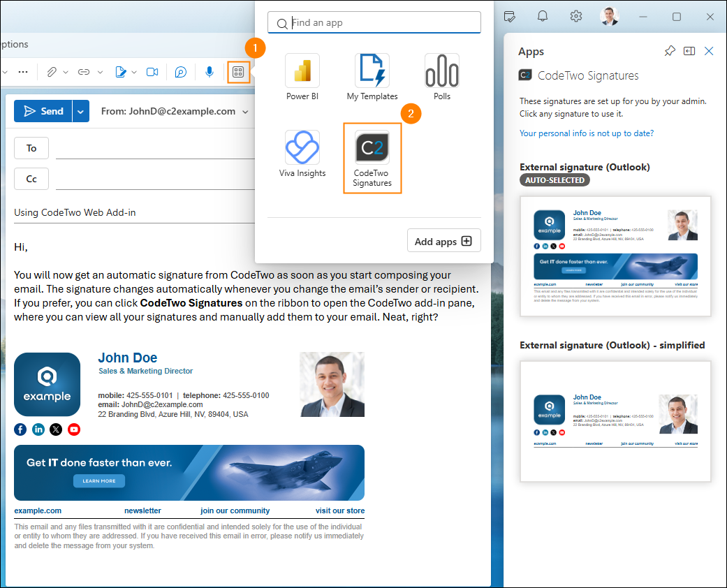This screenshot has height=588, width=727.
Task: Send the email
Action: 43,111
